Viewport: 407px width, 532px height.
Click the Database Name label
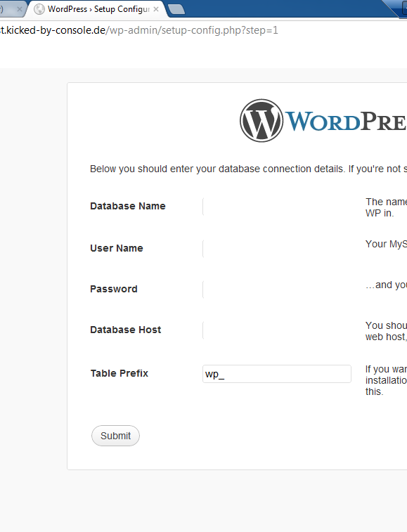pos(128,206)
